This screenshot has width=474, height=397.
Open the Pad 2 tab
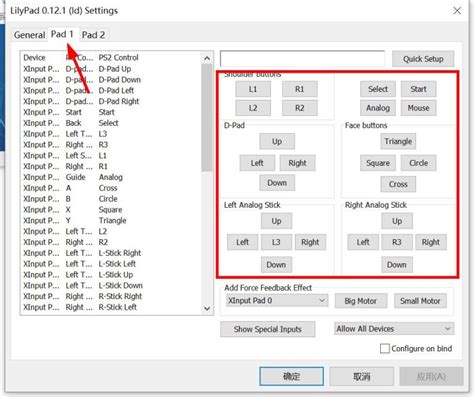pyautogui.click(x=93, y=35)
